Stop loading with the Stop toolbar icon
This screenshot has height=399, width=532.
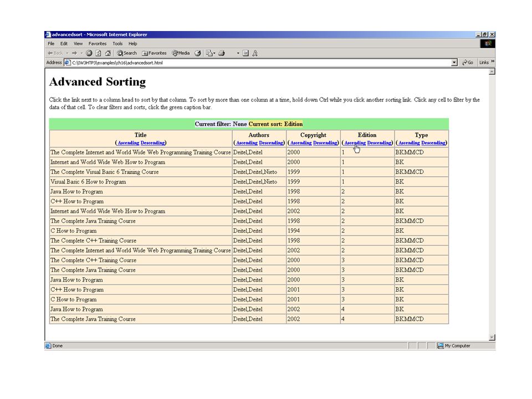(89, 53)
